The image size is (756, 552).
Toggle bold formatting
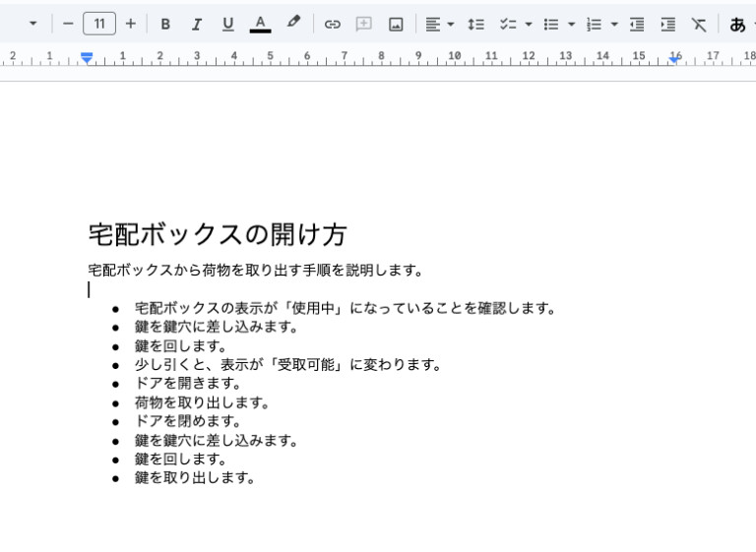165,24
